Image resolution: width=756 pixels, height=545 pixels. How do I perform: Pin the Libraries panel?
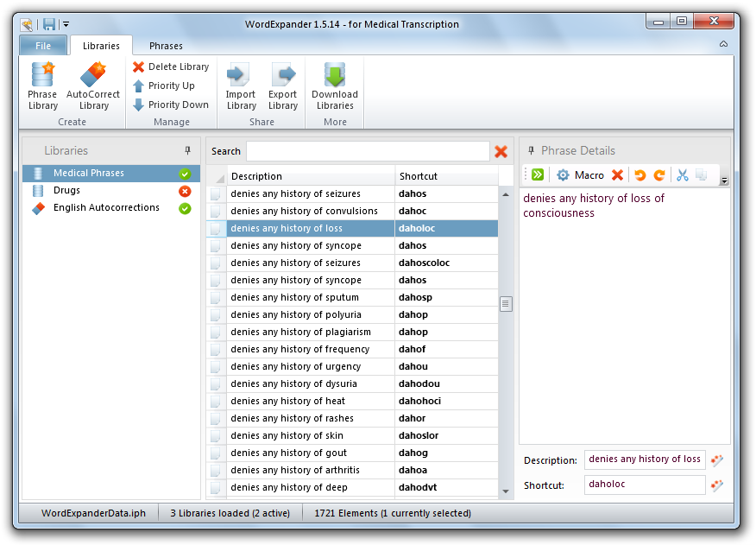187,150
